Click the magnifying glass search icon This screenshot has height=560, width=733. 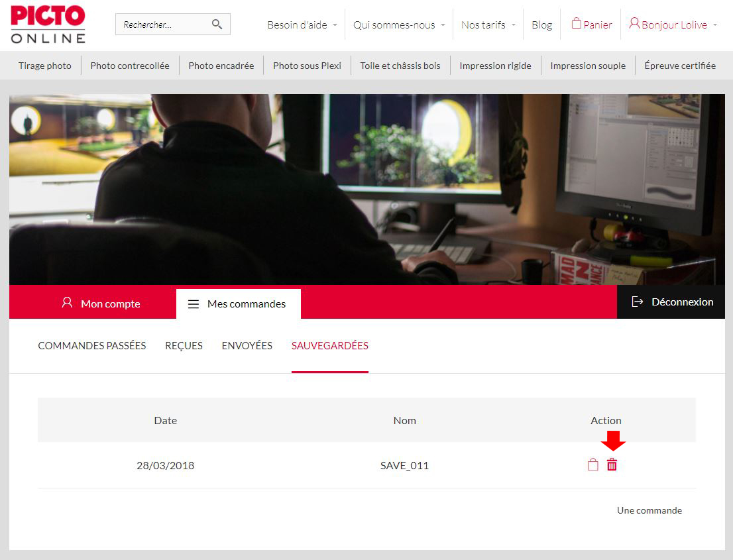tap(217, 25)
